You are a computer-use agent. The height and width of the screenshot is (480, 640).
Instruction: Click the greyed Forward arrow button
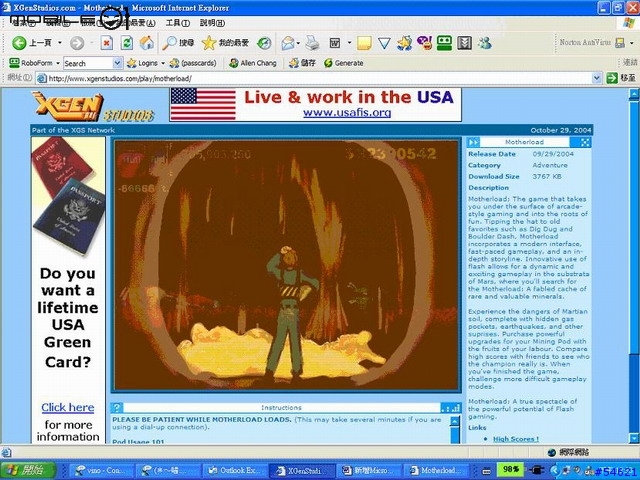[77, 43]
